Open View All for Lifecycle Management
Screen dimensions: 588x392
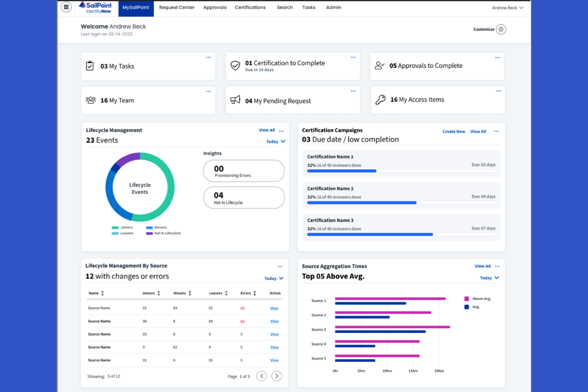point(266,130)
